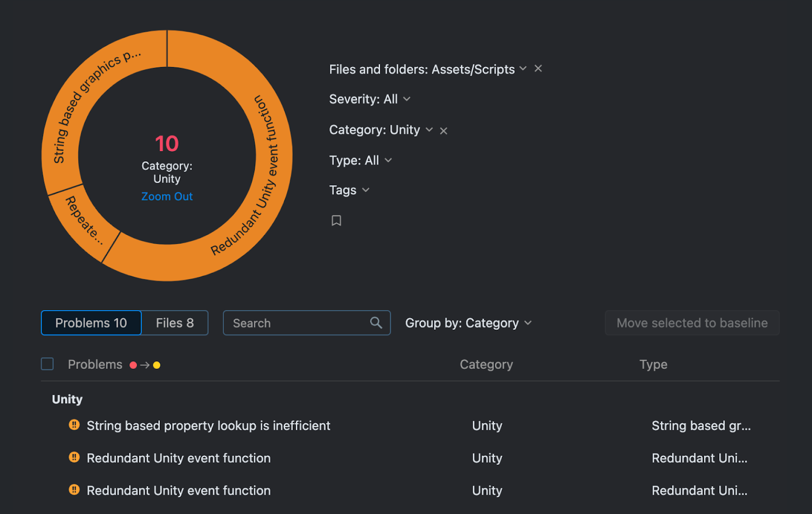Clear the Category: Unity filter
Viewport: 812px width, 514px height.
[444, 131]
